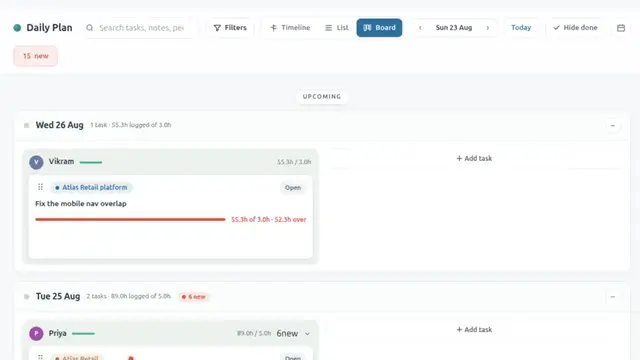Click the green Daily Plan status dot
Viewport: 640px width, 360px height.
[17, 28]
